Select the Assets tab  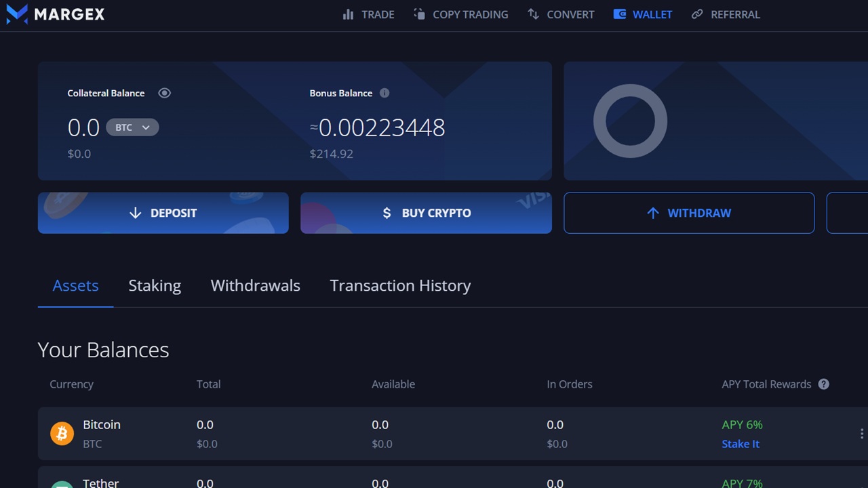pos(75,286)
